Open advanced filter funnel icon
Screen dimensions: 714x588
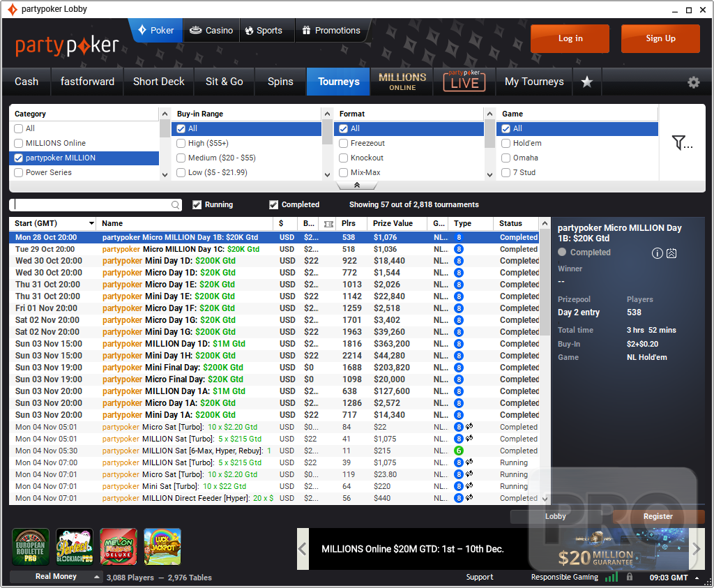[682, 142]
